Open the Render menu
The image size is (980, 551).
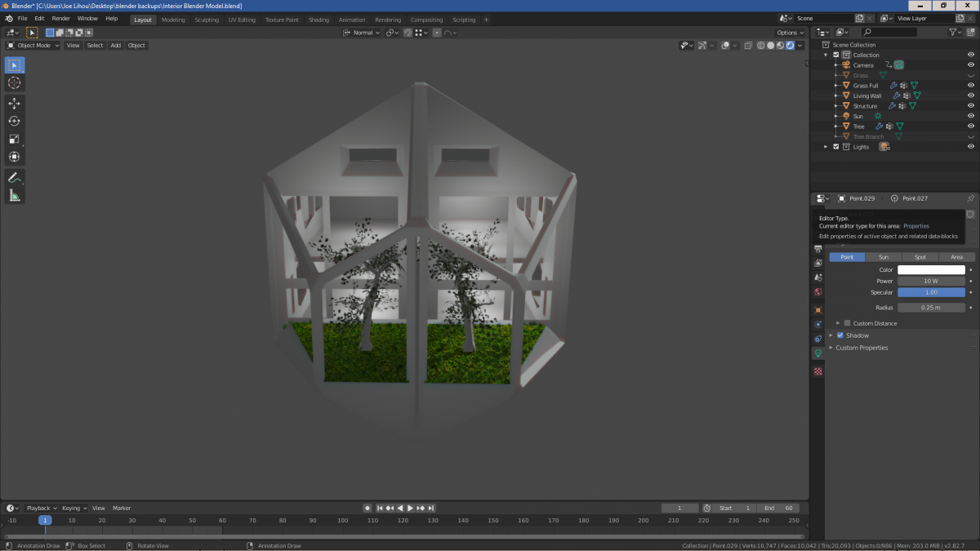61,19
